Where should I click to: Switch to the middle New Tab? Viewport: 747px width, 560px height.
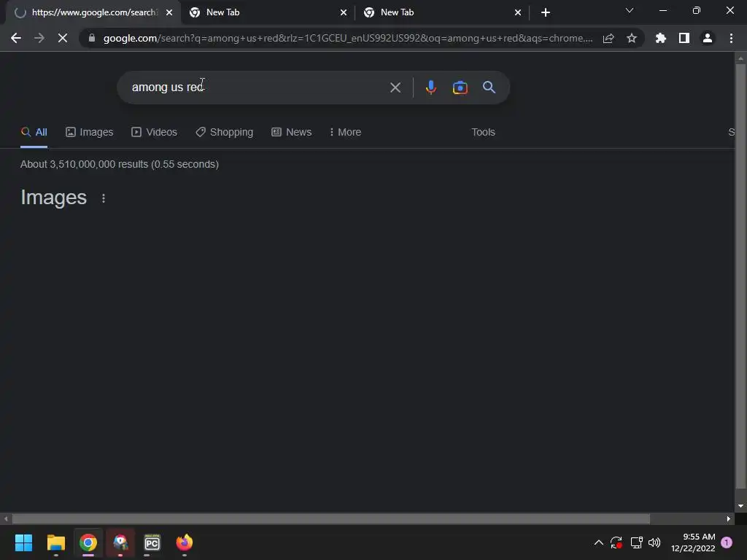(267, 12)
